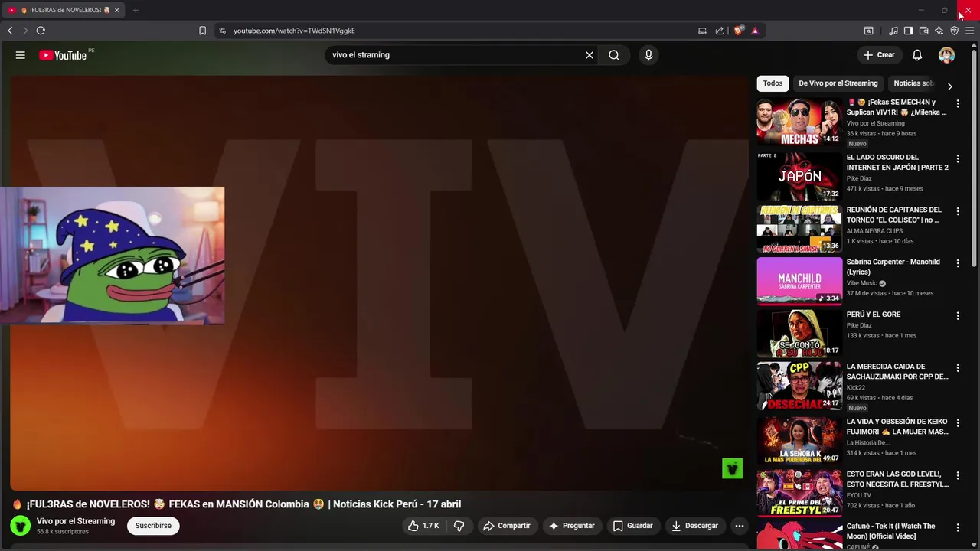Open options for PERÚ Y EL GORE video
Image resolution: width=980 pixels, height=551 pixels.
coord(957,315)
